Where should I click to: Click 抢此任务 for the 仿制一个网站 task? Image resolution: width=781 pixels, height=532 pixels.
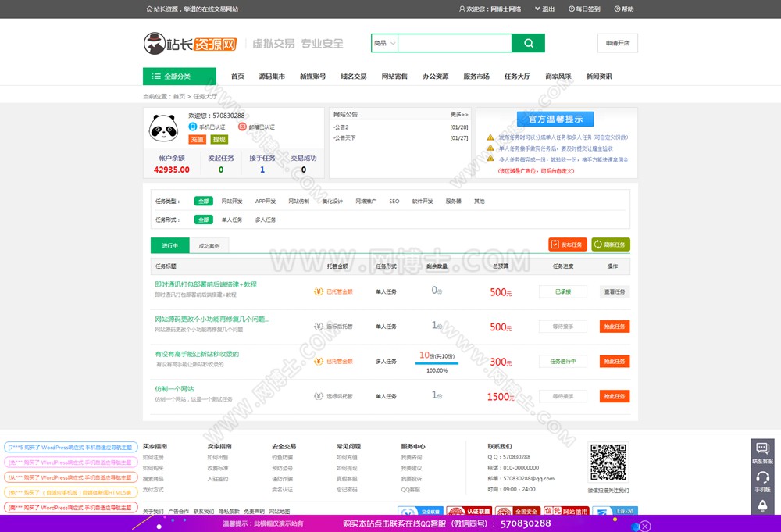(x=615, y=396)
